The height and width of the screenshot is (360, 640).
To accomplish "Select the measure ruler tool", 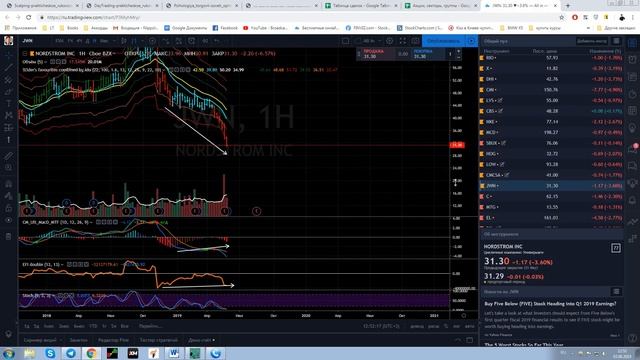I will coord(9,156).
